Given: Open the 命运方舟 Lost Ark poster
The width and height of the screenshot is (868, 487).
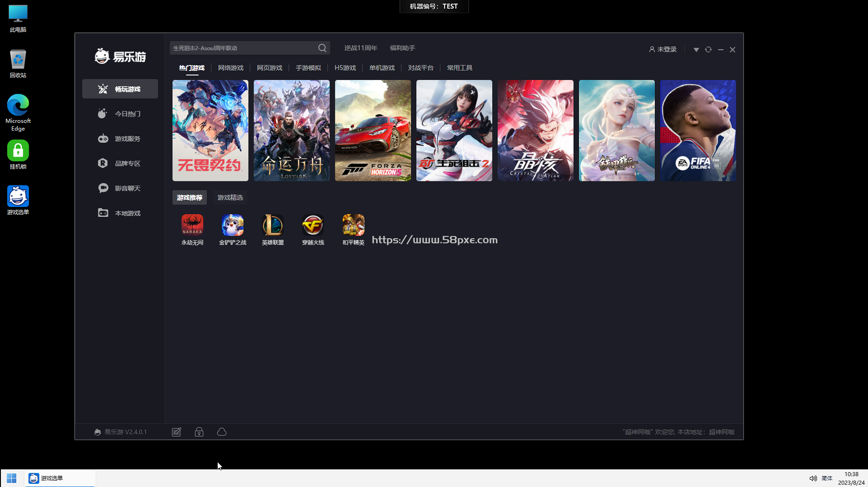Looking at the screenshot, I should pyautogui.click(x=292, y=131).
